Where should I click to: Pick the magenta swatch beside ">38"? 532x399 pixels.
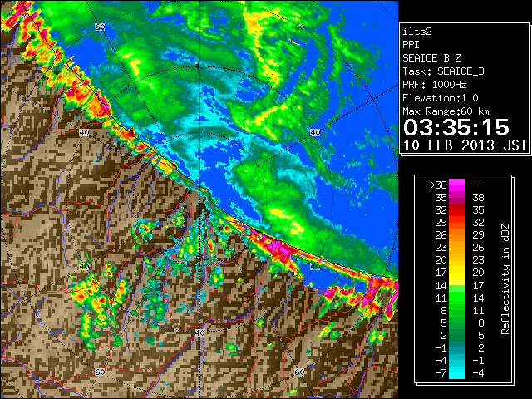click(457, 185)
